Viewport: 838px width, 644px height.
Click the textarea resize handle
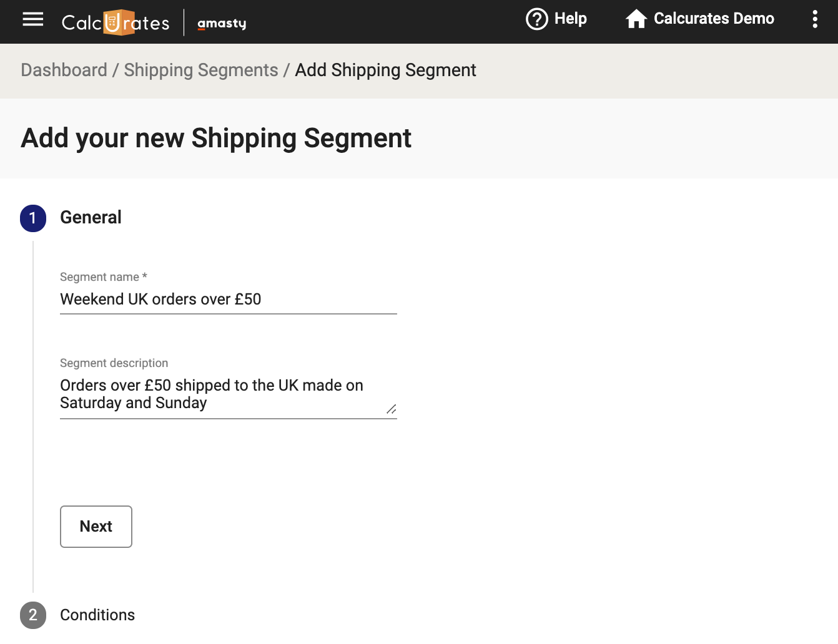391,409
